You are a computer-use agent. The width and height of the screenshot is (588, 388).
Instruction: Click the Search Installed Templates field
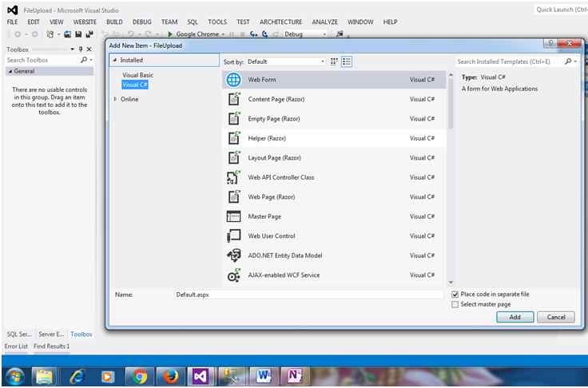509,61
